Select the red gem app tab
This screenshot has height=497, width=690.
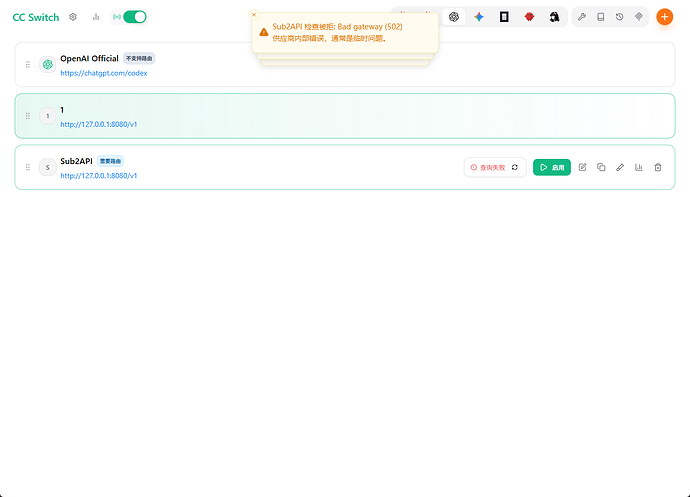click(529, 17)
